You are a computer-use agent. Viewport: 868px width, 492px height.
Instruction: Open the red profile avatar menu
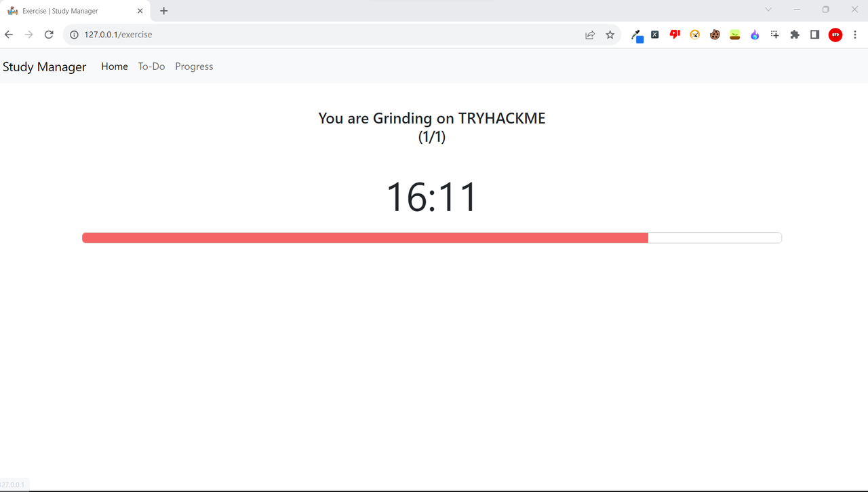[835, 35]
